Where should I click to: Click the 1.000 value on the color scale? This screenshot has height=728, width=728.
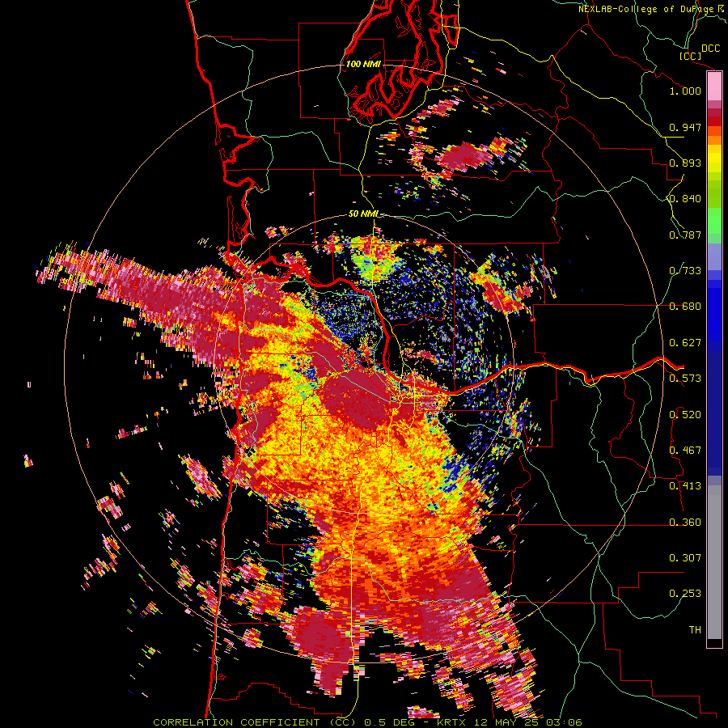pyautogui.click(x=685, y=91)
